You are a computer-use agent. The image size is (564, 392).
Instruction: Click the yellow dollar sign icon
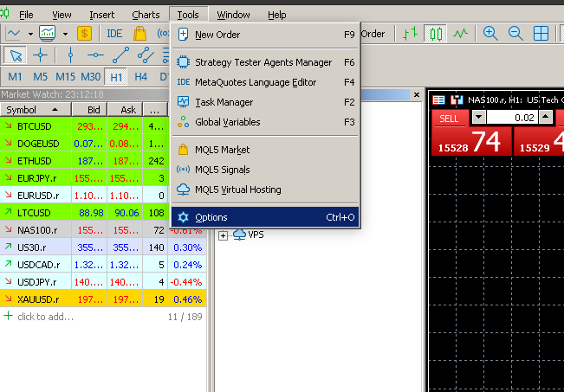[x=84, y=34]
